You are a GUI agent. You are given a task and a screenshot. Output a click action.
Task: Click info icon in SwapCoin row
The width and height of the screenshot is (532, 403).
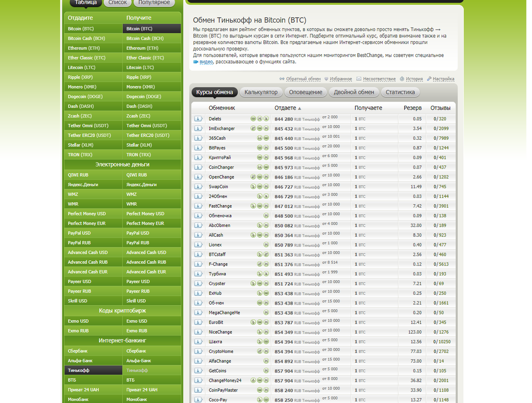click(199, 187)
